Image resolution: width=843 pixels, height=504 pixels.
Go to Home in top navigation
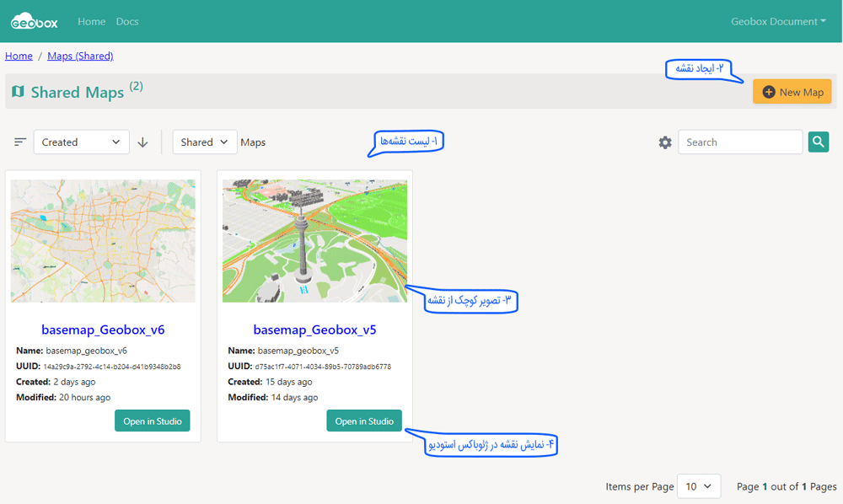[x=91, y=22]
